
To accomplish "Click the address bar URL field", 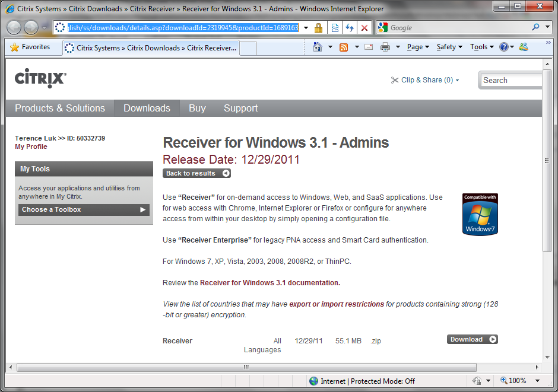I will (183, 28).
